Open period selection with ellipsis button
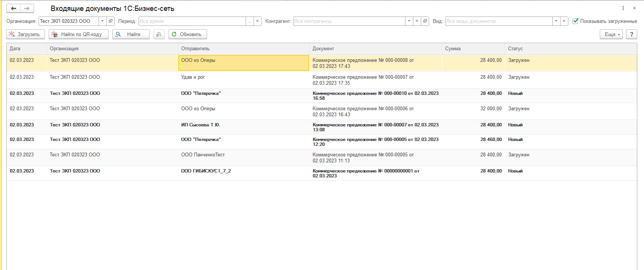This screenshot has width=644, height=270. click(249, 21)
